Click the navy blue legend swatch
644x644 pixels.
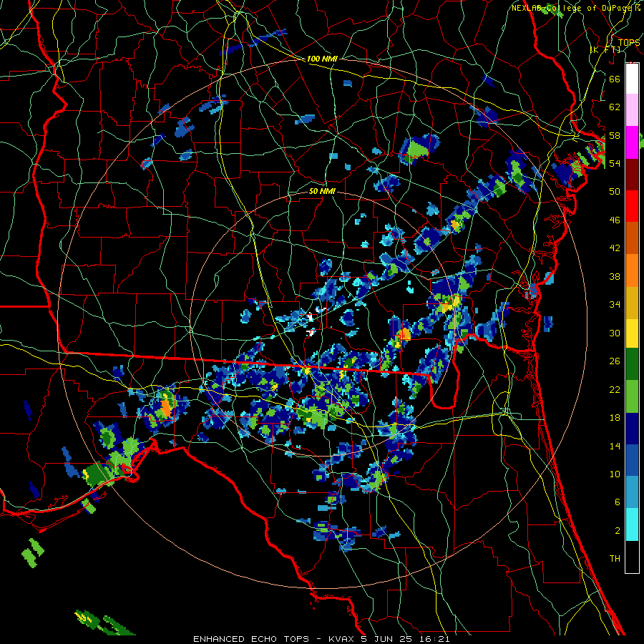tap(632, 429)
